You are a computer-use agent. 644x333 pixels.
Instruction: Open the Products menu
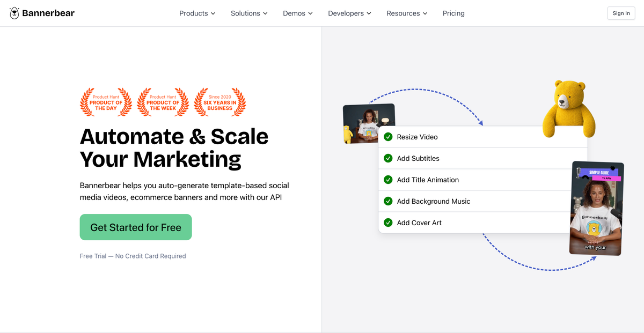point(197,13)
